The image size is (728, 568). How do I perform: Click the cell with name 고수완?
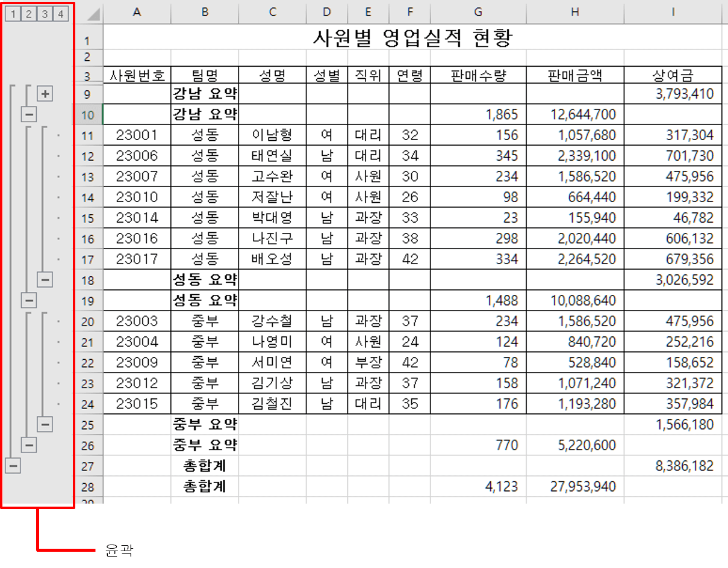(272, 176)
